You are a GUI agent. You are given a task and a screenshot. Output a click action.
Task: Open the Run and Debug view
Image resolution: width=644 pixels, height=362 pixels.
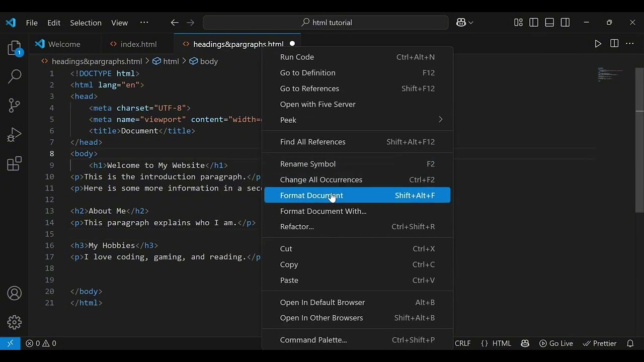click(15, 134)
